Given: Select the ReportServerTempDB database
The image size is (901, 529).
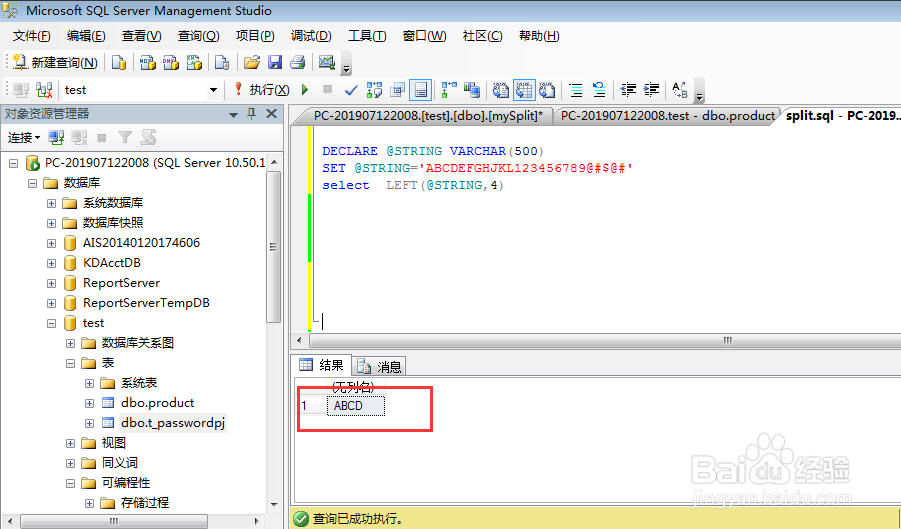Looking at the screenshot, I should 147,303.
